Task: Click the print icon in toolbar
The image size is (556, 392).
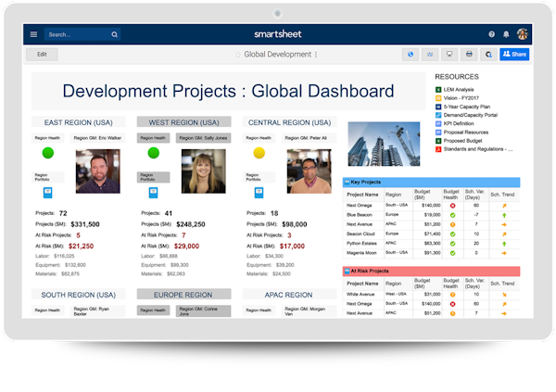Action: point(469,55)
